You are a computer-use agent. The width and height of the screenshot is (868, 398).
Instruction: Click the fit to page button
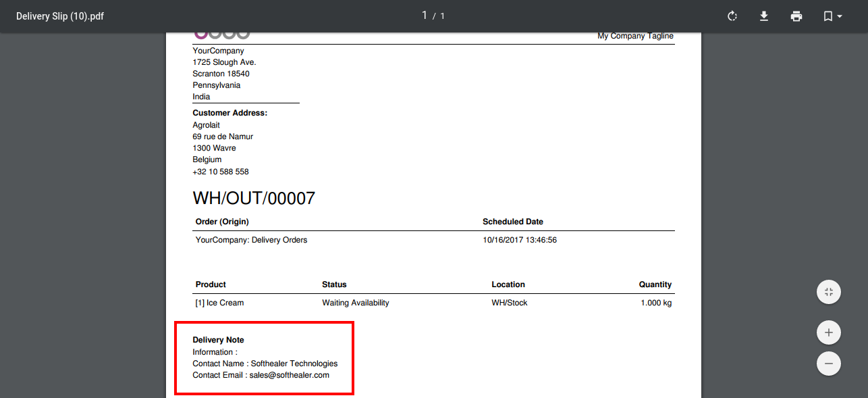coord(829,292)
